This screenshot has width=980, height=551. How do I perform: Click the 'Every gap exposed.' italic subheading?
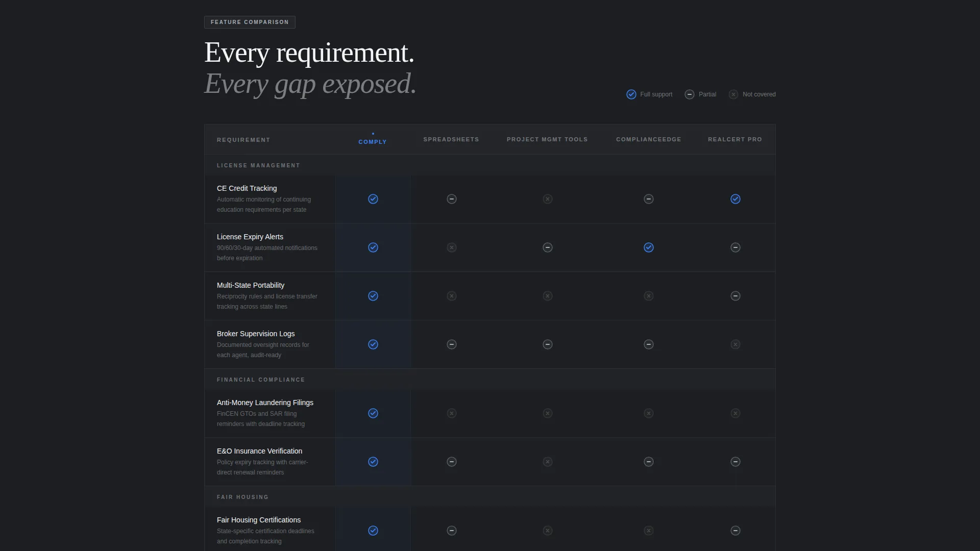coord(310,84)
